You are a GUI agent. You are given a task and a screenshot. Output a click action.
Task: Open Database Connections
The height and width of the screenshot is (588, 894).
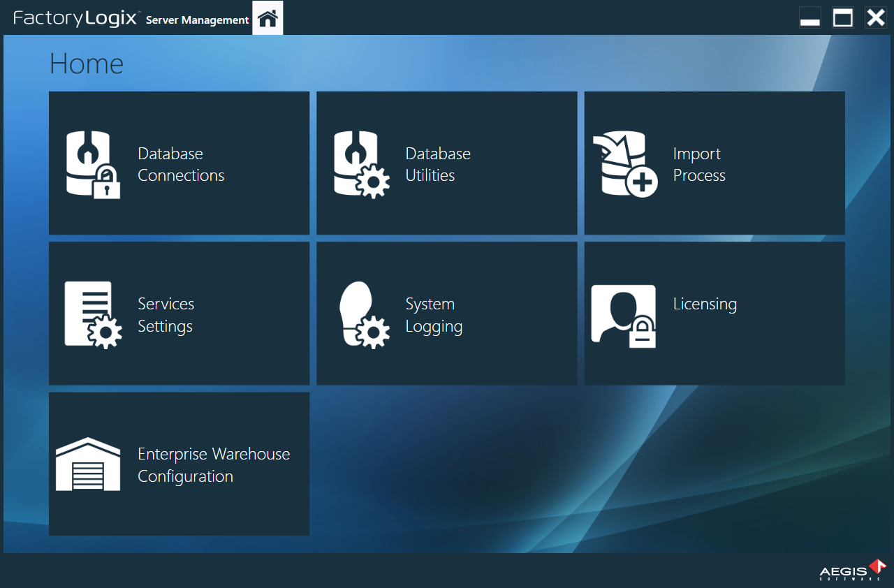pos(179,163)
